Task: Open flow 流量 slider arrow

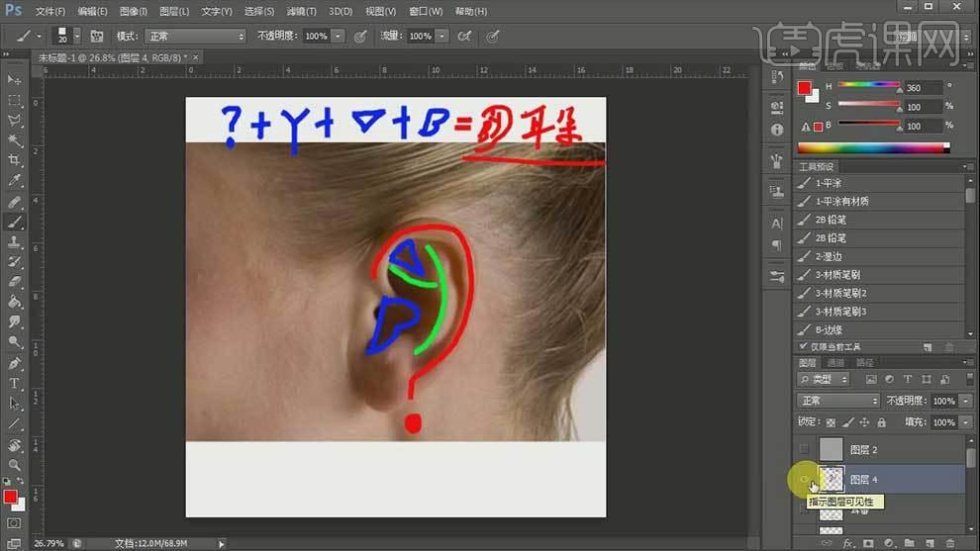Action: click(x=441, y=37)
